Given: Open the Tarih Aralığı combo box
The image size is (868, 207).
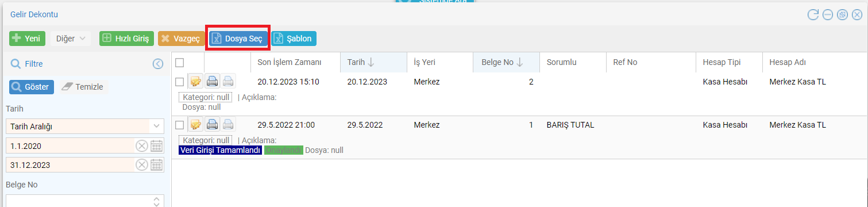Looking at the screenshot, I should pyautogui.click(x=84, y=126).
